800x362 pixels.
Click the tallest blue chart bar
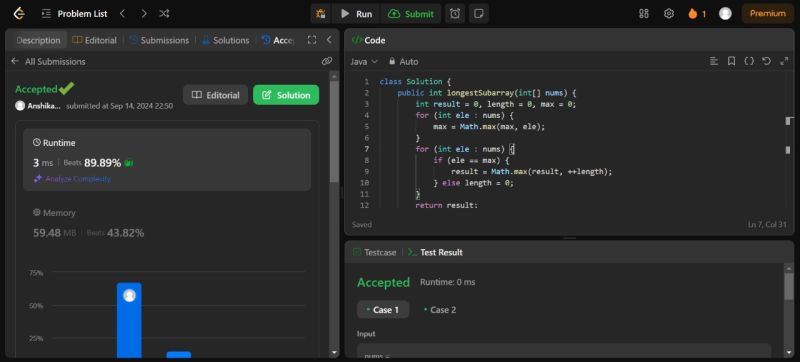[129, 320]
